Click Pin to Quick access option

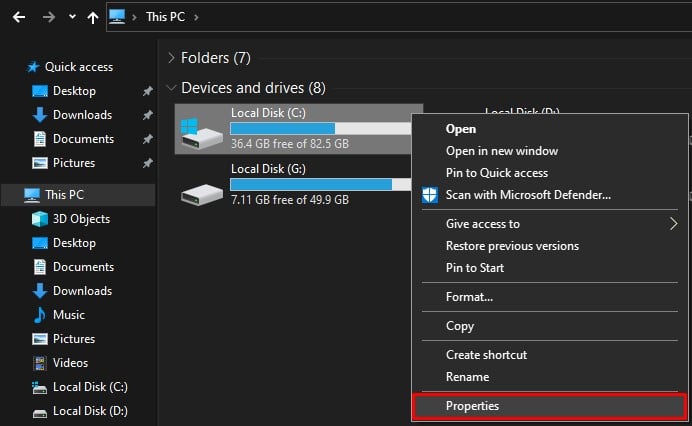(495, 173)
